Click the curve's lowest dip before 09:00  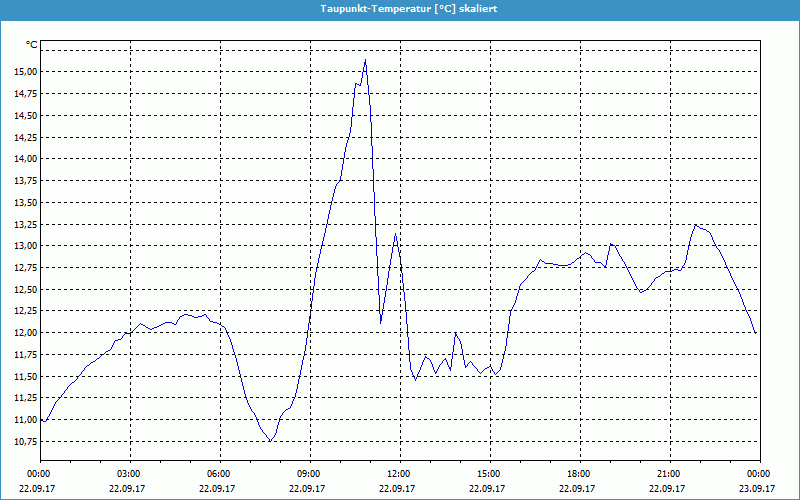[270, 441]
